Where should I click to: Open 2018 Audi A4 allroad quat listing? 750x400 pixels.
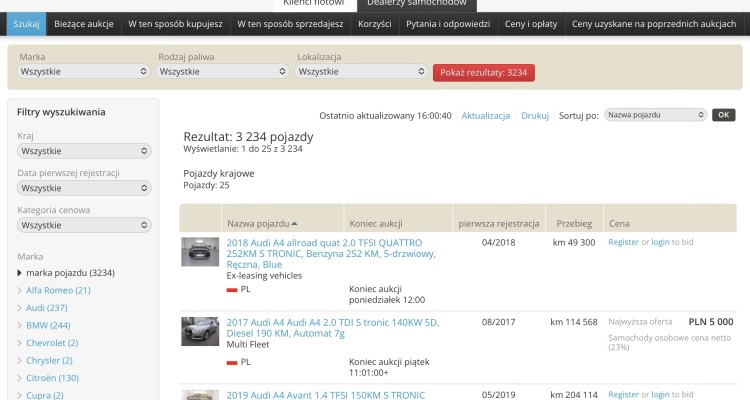point(331,254)
